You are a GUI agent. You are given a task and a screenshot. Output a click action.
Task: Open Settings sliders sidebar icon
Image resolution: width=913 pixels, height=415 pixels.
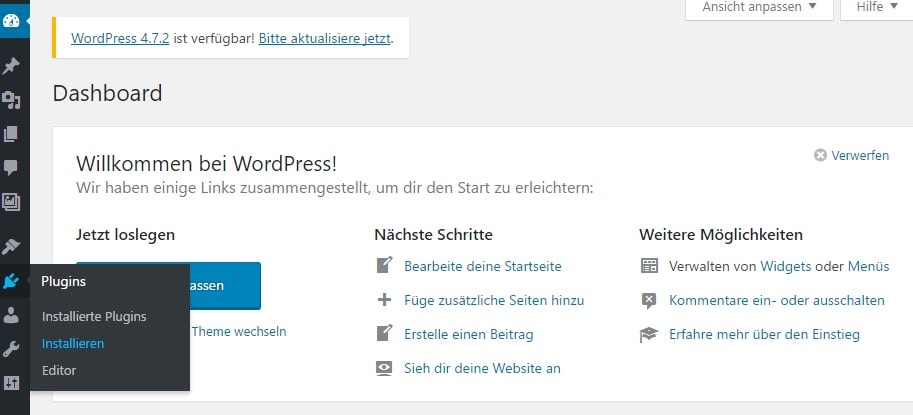(11, 383)
